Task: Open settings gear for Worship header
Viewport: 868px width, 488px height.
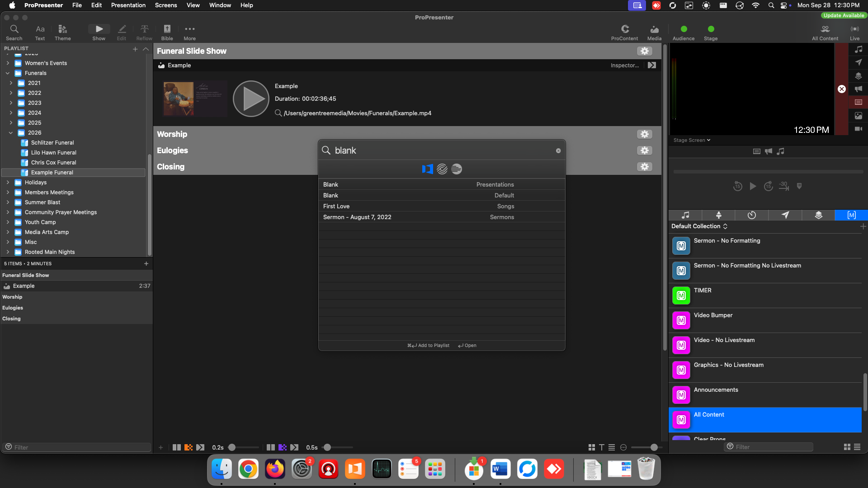Action: [645, 134]
